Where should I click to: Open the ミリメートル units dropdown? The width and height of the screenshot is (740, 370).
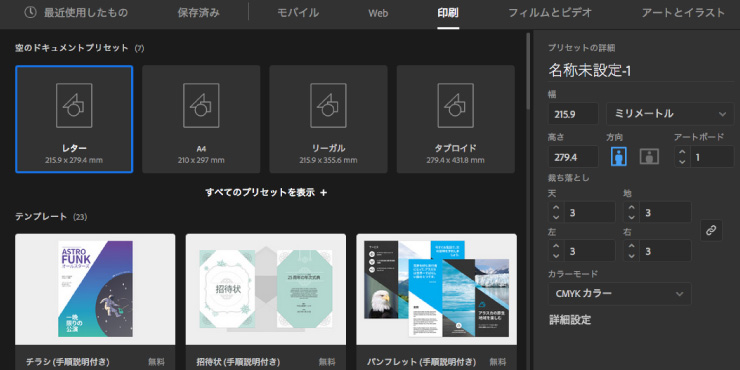tap(670, 114)
